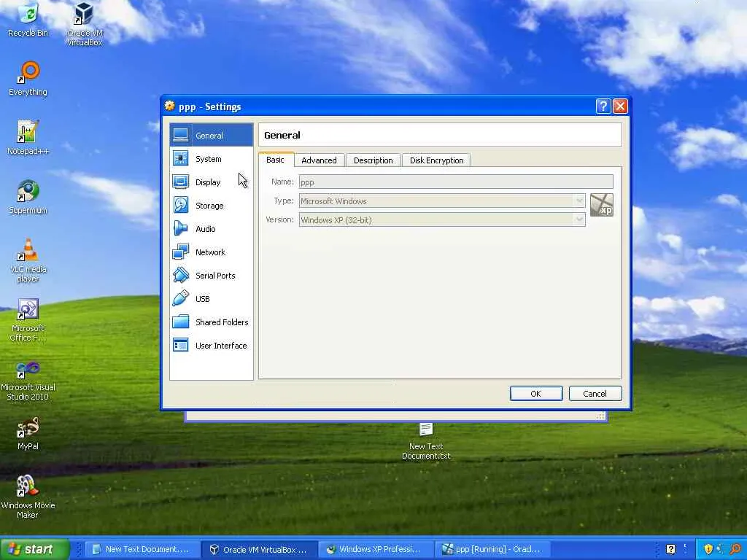Open the Windows start menu

click(35, 549)
